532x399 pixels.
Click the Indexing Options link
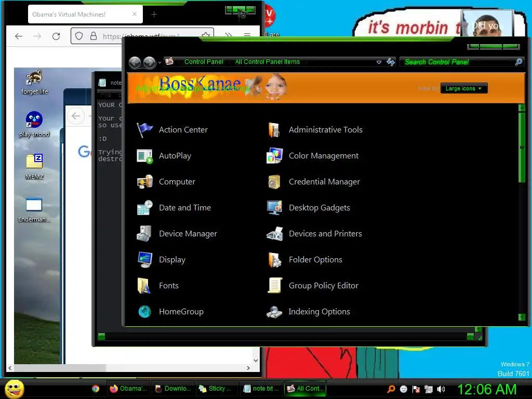click(x=320, y=312)
